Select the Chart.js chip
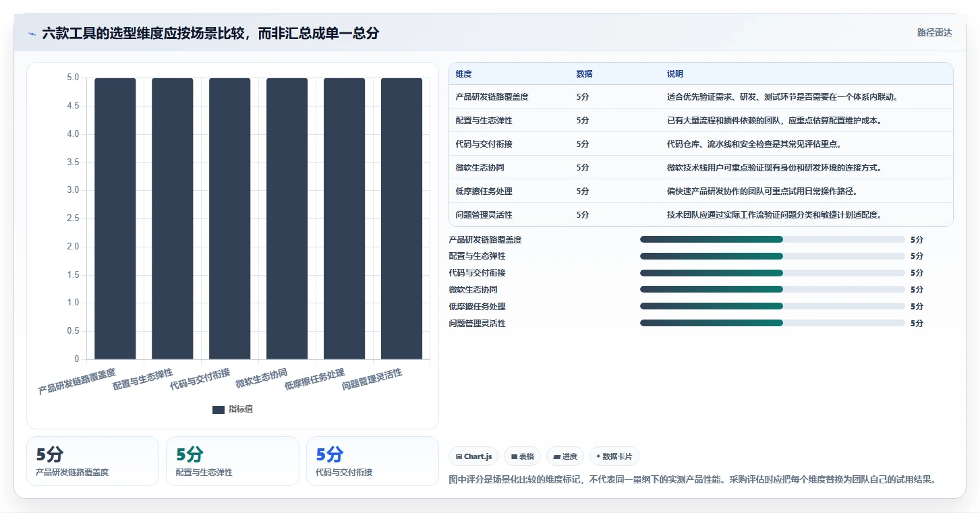This screenshot has width=980, height=513. click(473, 456)
